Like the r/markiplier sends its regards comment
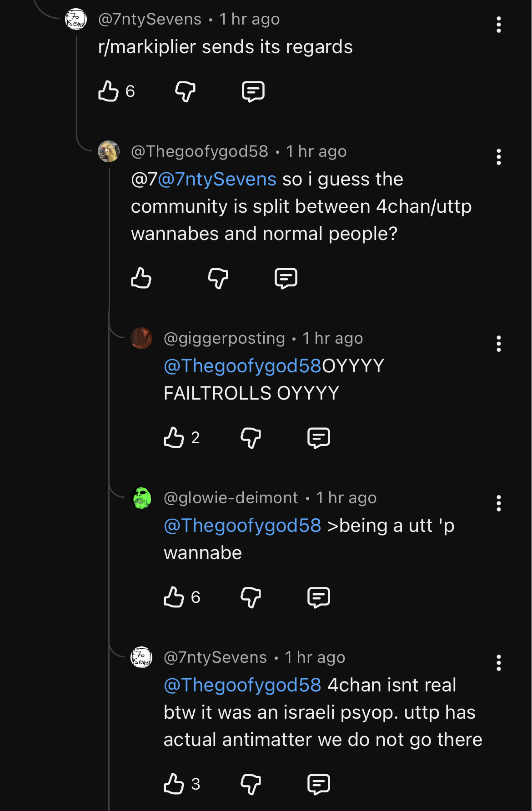The width and height of the screenshot is (532, 811). click(x=108, y=91)
